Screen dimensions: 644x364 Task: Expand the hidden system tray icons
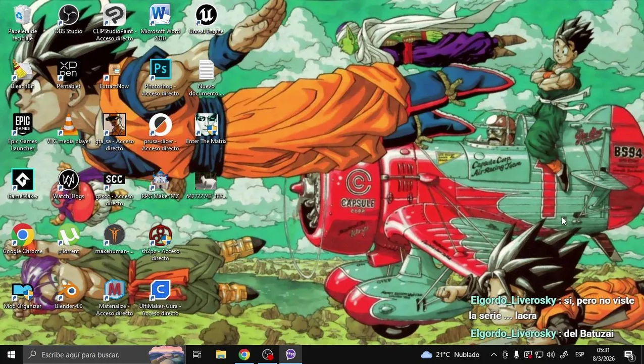coord(493,354)
